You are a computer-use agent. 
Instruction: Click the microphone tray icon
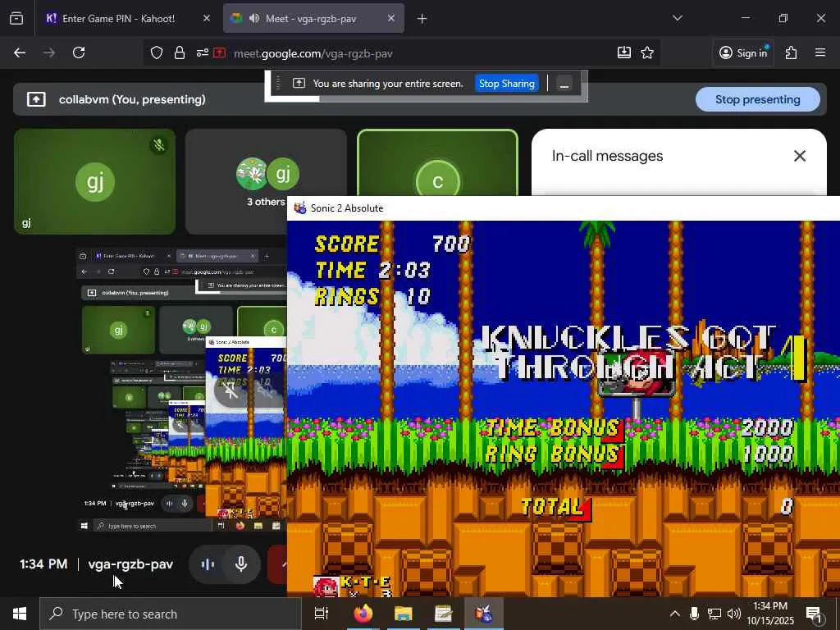click(x=694, y=614)
